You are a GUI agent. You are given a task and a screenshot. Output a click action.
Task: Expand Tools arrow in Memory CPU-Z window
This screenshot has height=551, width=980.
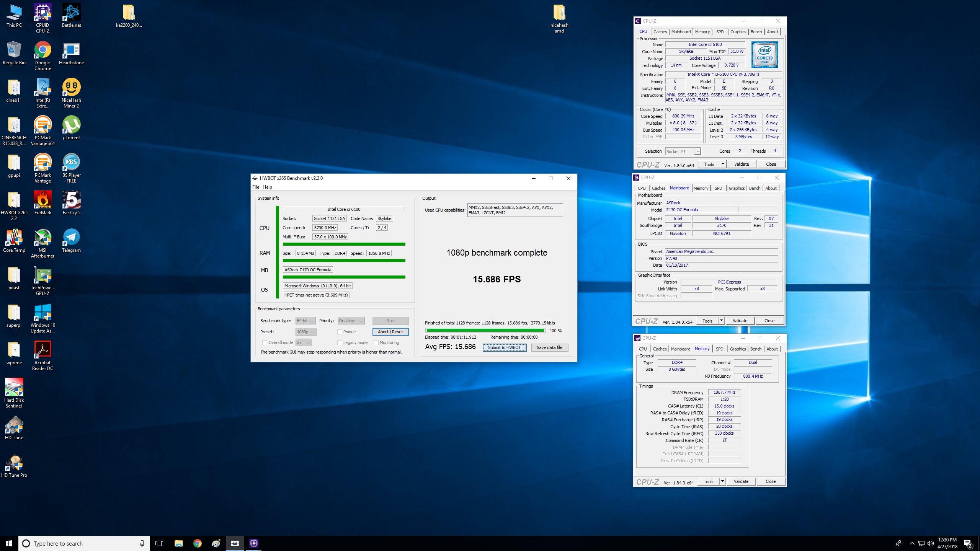click(x=722, y=481)
